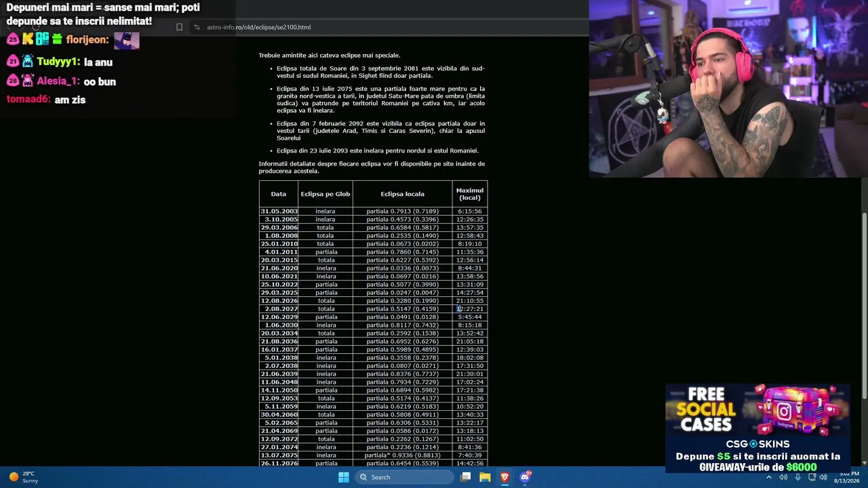Click "partiala 0.7913 (0.7189)" cell
The width and height of the screenshot is (868, 488).
tap(402, 211)
